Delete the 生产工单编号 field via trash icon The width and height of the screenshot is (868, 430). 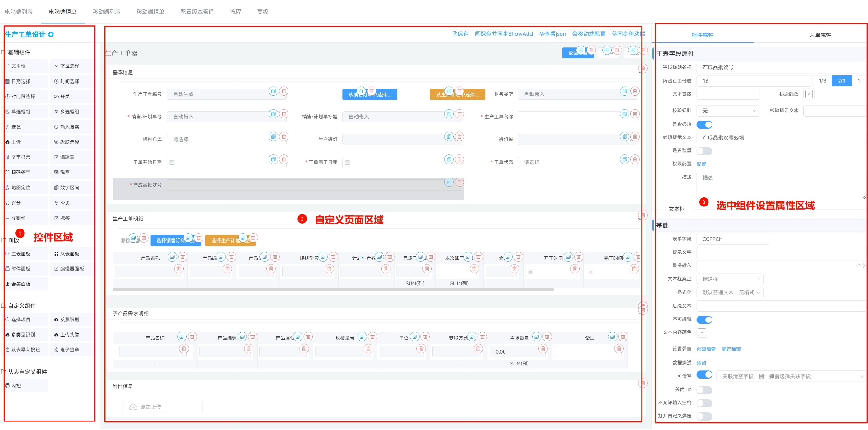[283, 91]
